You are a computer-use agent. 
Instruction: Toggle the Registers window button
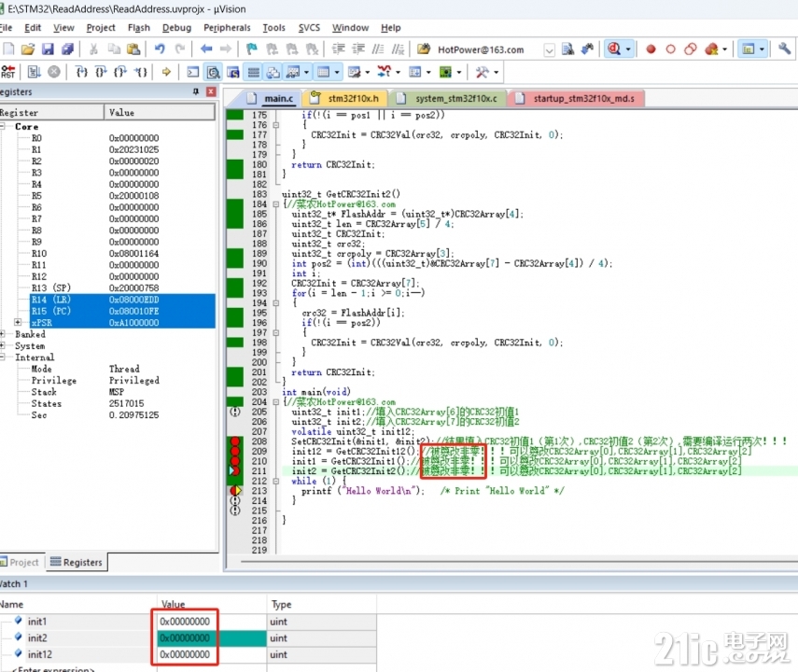click(253, 72)
